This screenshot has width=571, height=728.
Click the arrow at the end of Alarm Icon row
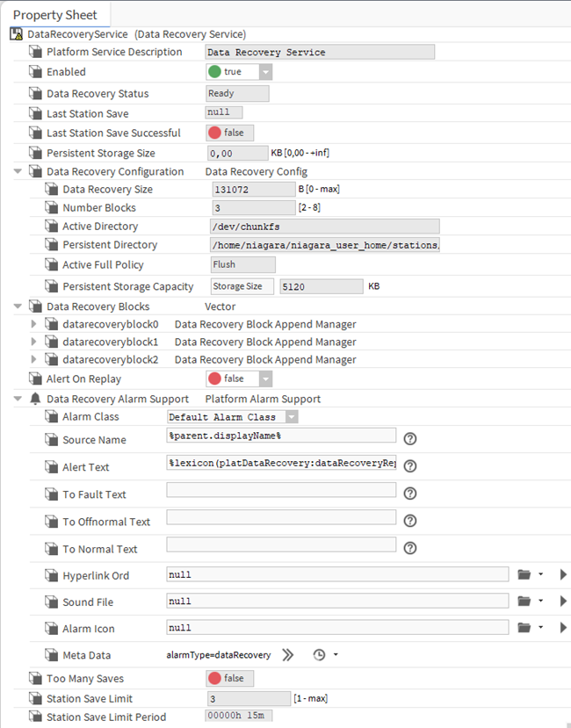click(x=562, y=627)
